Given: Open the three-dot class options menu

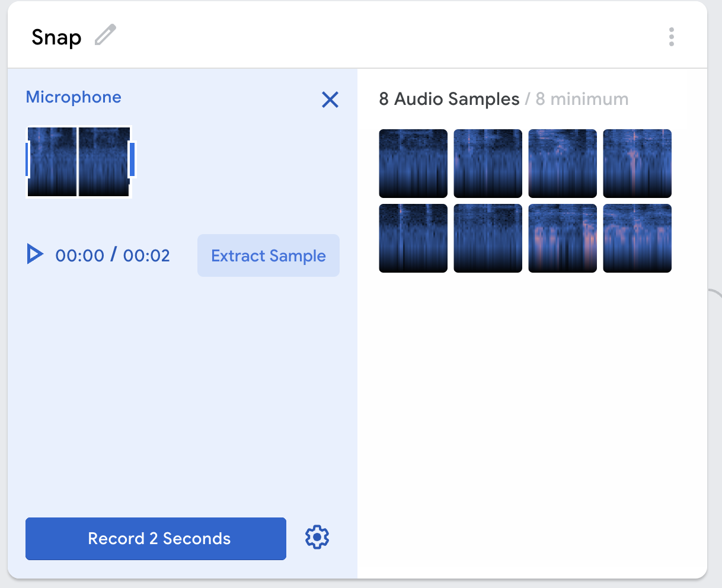Looking at the screenshot, I should coord(671,37).
